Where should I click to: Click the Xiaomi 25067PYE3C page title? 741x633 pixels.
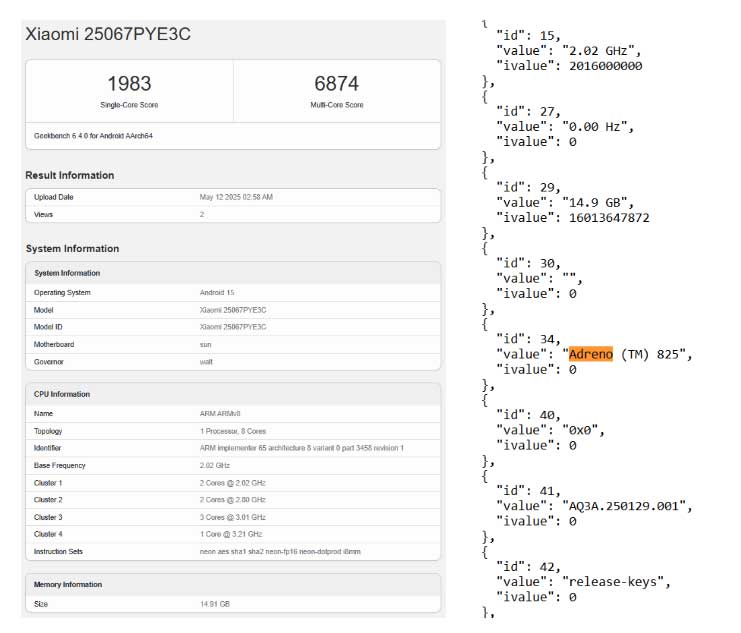click(x=108, y=34)
